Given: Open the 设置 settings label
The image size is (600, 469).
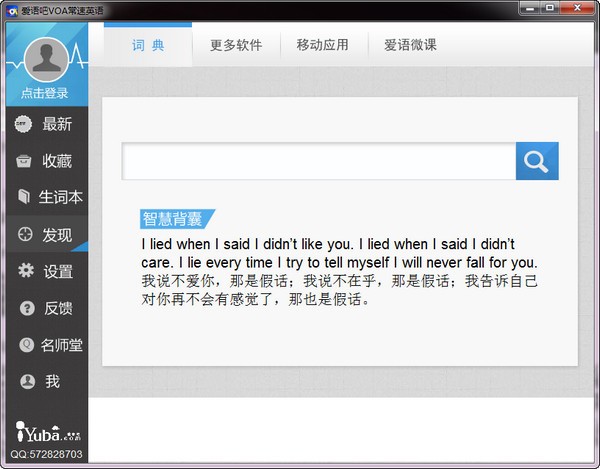Looking at the screenshot, I should (x=58, y=272).
